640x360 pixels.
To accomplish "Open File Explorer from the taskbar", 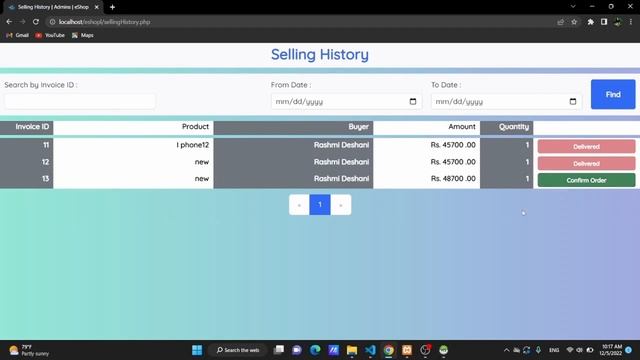I will (x=352, y=350).
